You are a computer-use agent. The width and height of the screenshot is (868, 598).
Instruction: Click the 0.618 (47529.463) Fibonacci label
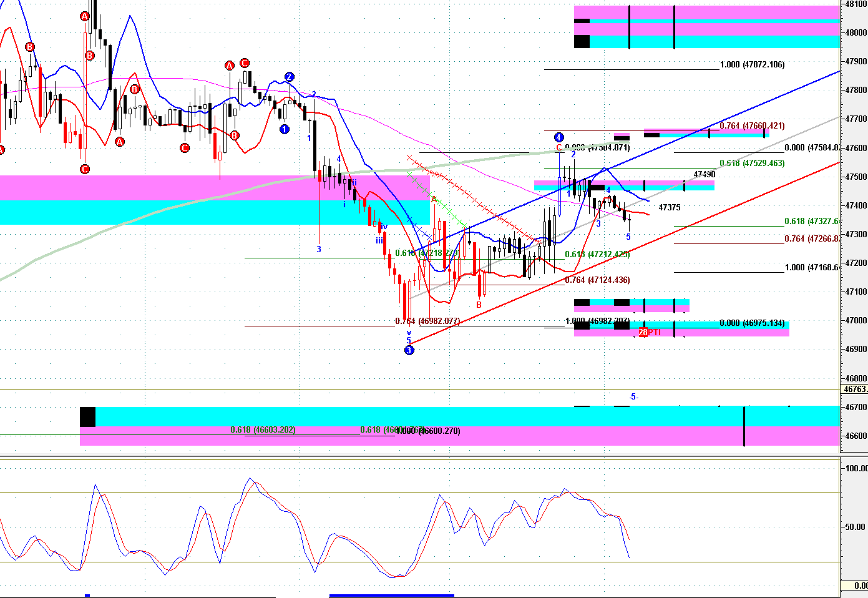point(752,164)
